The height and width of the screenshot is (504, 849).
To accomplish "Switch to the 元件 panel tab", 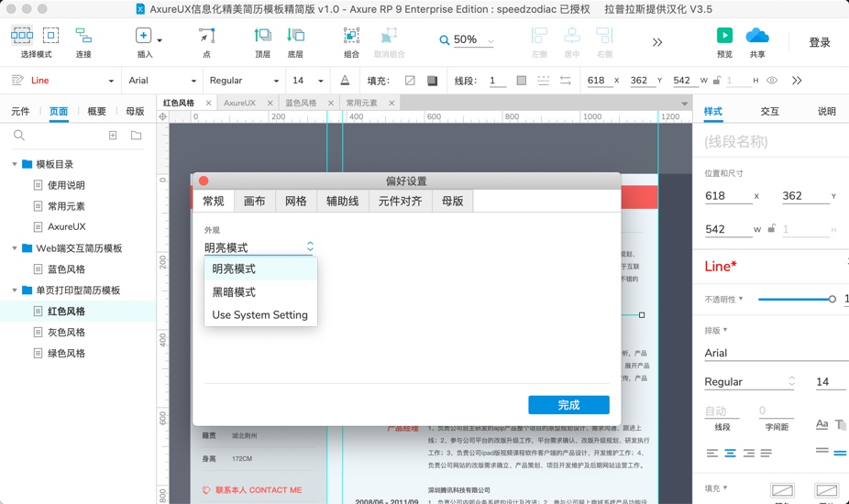I will pos(20,112).
